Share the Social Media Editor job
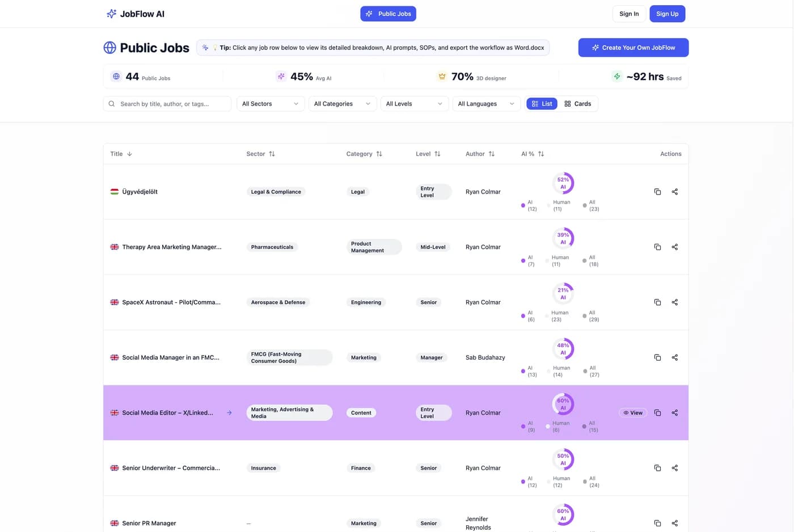Viewport: 794px width, 532px height. tap(674, 413)
